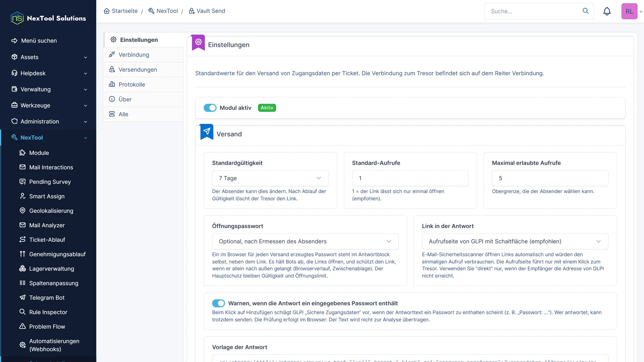Open Automatisierungen (Webhooks) gear icon
This screenshot has width=644, height=362.
[x=23, y=345]
